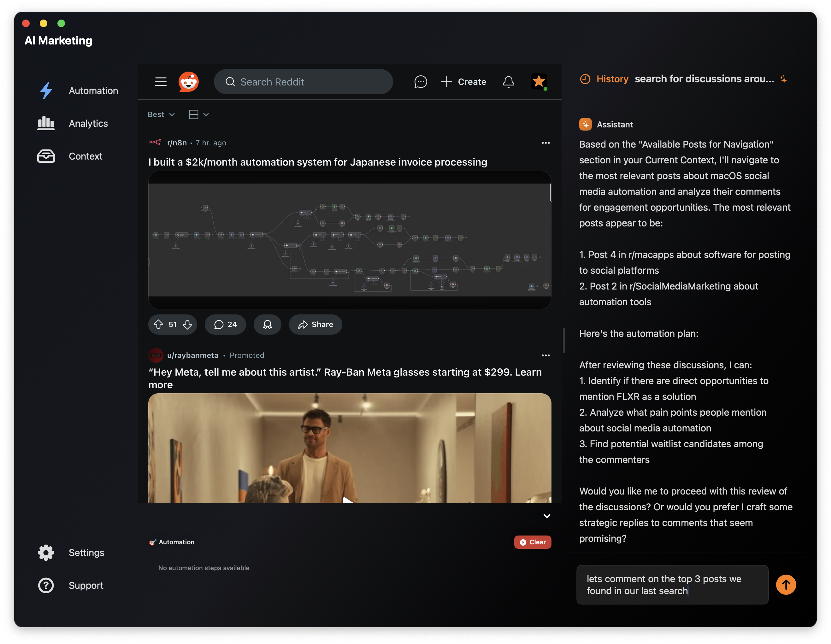Screen dimensions: 831x644
Task: Click the Settings gear icon
Action: (46, 552)
